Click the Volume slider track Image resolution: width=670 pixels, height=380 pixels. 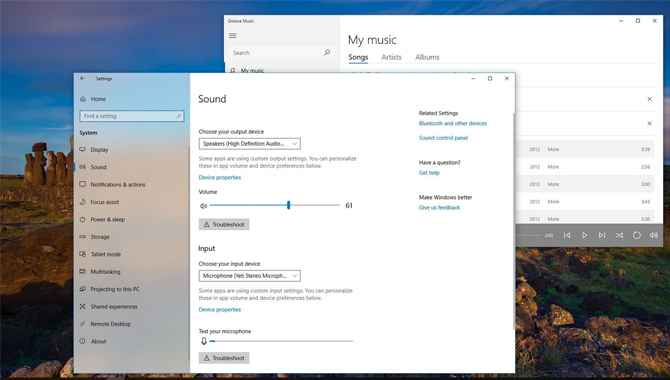275,205
